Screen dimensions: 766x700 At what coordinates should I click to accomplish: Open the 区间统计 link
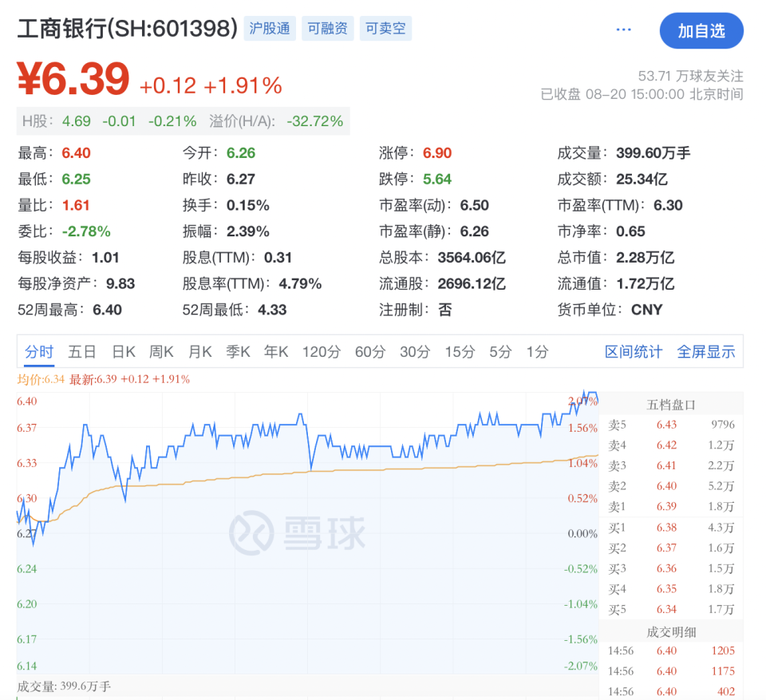point(634,351)
